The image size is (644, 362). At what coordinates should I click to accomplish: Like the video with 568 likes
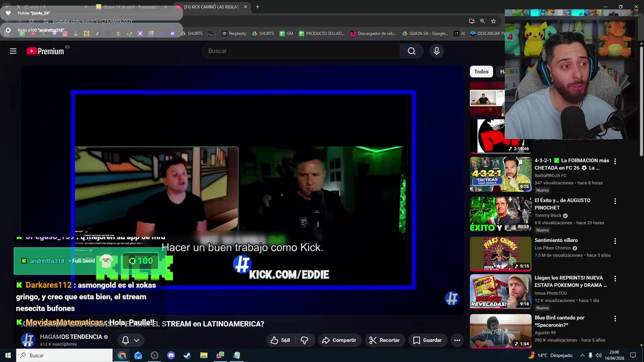280,340
